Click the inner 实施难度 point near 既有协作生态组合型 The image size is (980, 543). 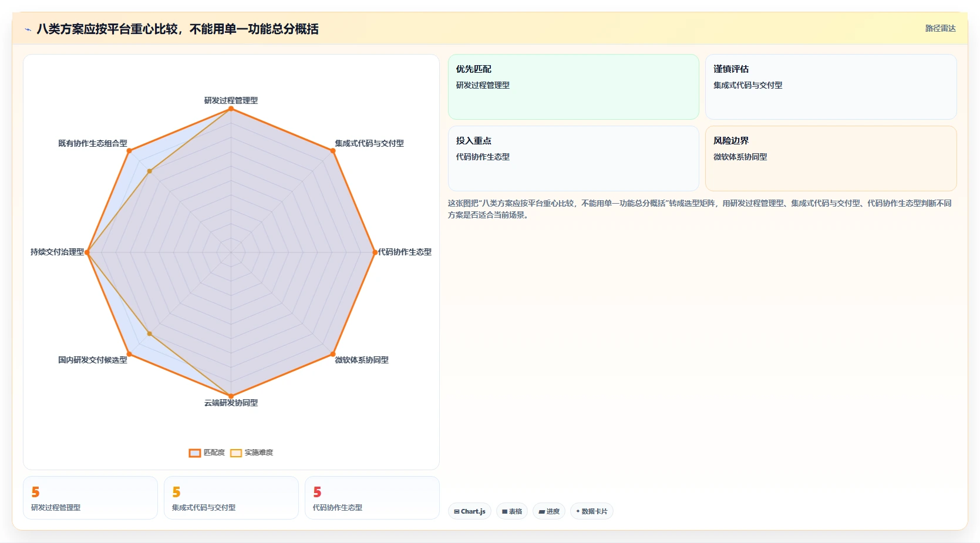[150, 171]
